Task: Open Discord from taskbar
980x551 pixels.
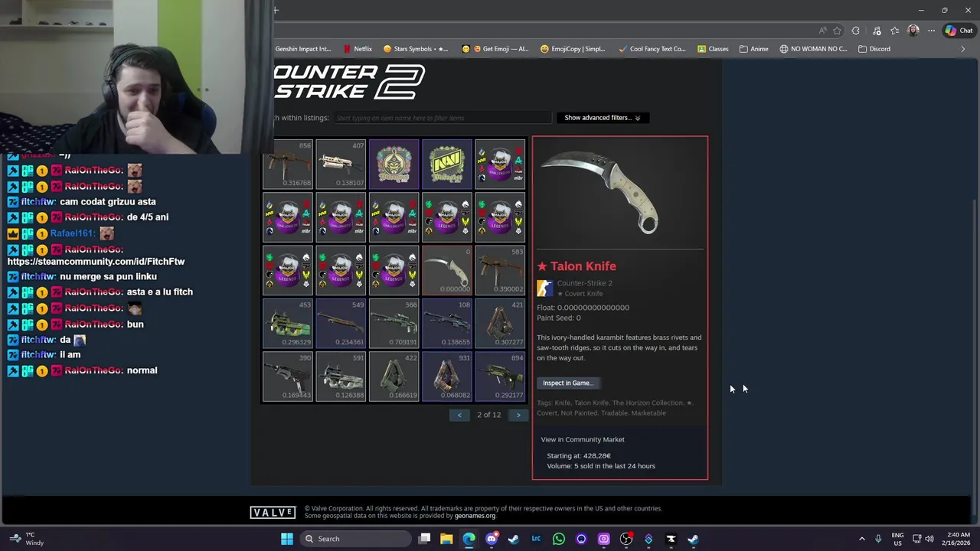Action: (492, 539)
